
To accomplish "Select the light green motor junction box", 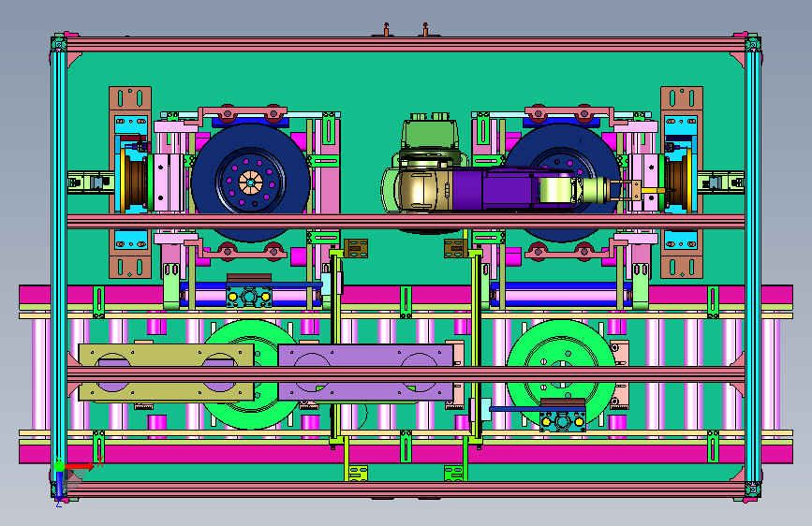I will pos(430,136).
